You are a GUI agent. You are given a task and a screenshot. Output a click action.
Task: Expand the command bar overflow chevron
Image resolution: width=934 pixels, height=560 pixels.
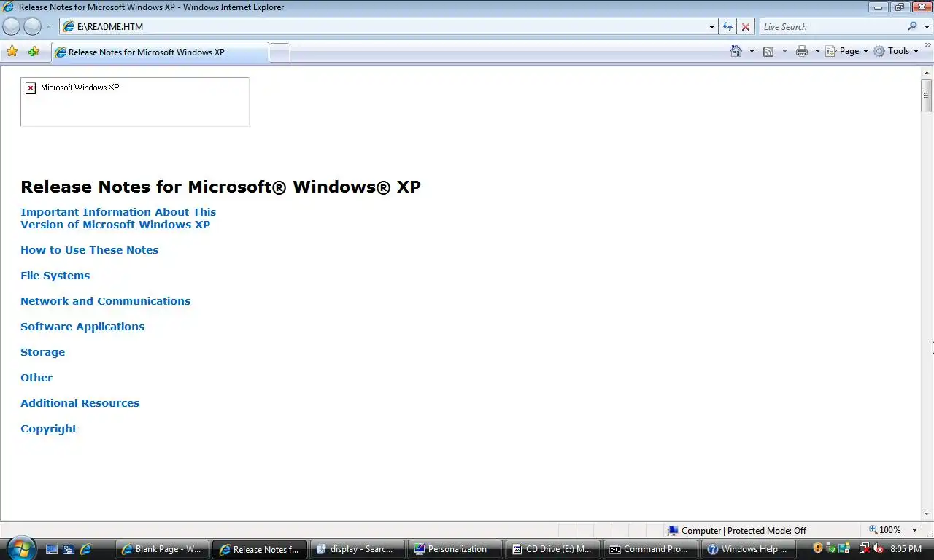click(928, 46)
